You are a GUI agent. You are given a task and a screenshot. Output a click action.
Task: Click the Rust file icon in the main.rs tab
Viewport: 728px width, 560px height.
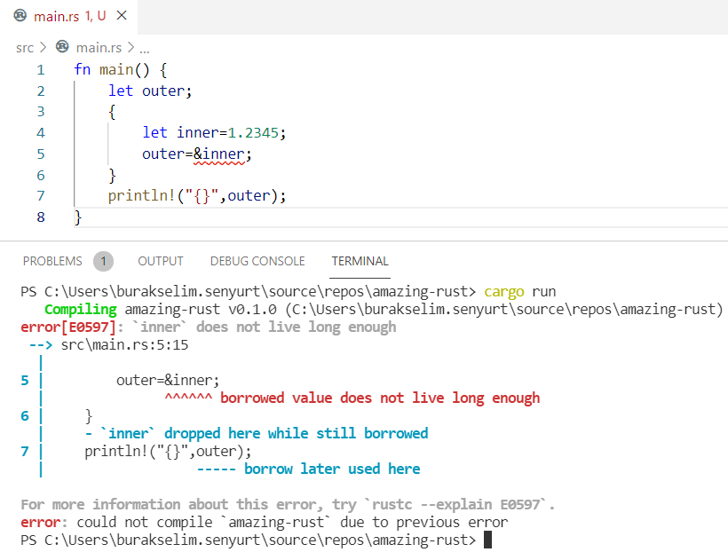point(20,16)
